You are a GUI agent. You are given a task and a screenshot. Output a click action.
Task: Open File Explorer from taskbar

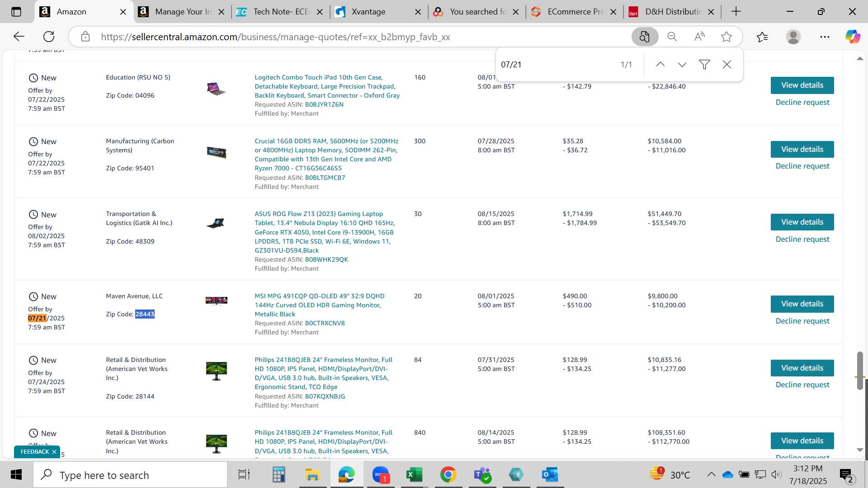(312, 475)
